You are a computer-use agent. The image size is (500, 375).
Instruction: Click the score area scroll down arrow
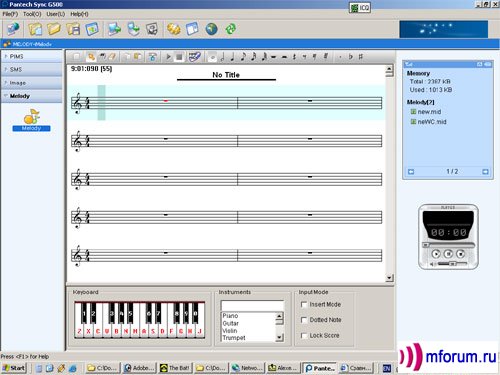tap(389, 278)
